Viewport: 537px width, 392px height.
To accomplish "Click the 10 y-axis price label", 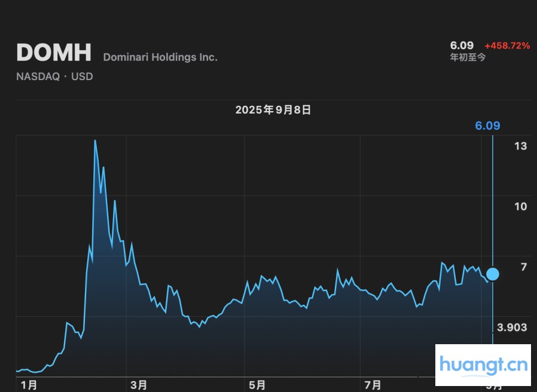I will (x=520, y=206).
